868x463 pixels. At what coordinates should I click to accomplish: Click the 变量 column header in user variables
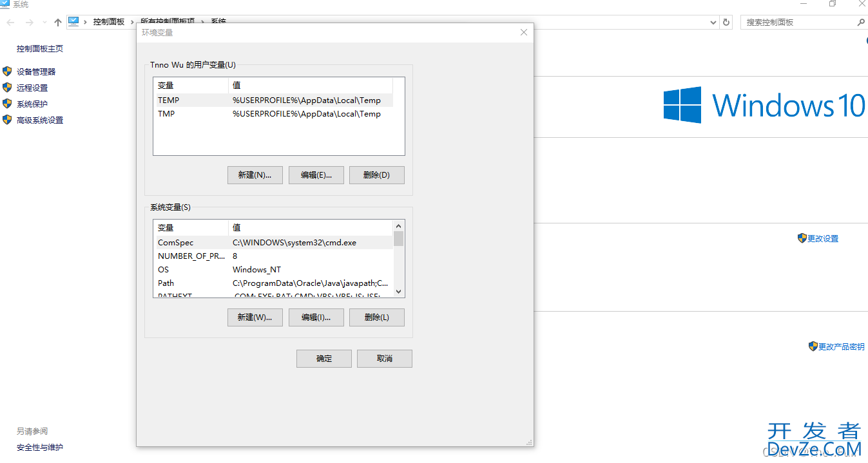click(x=191, y=86)
